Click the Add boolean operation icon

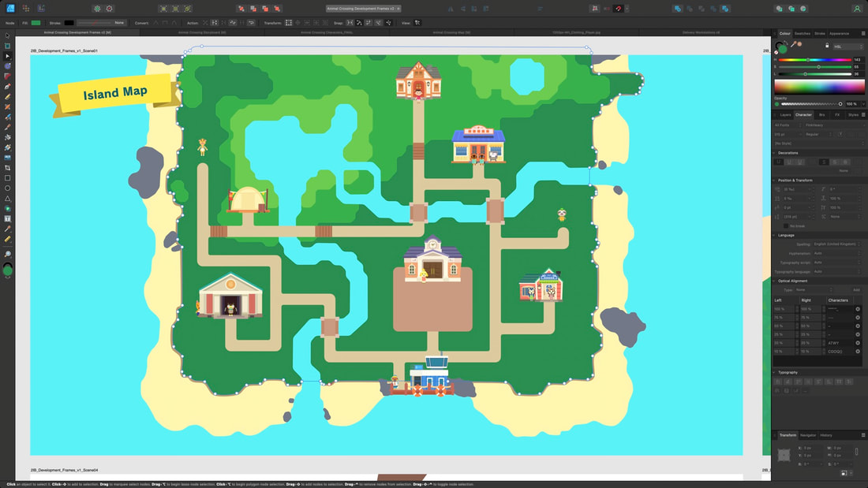(678, 9)
